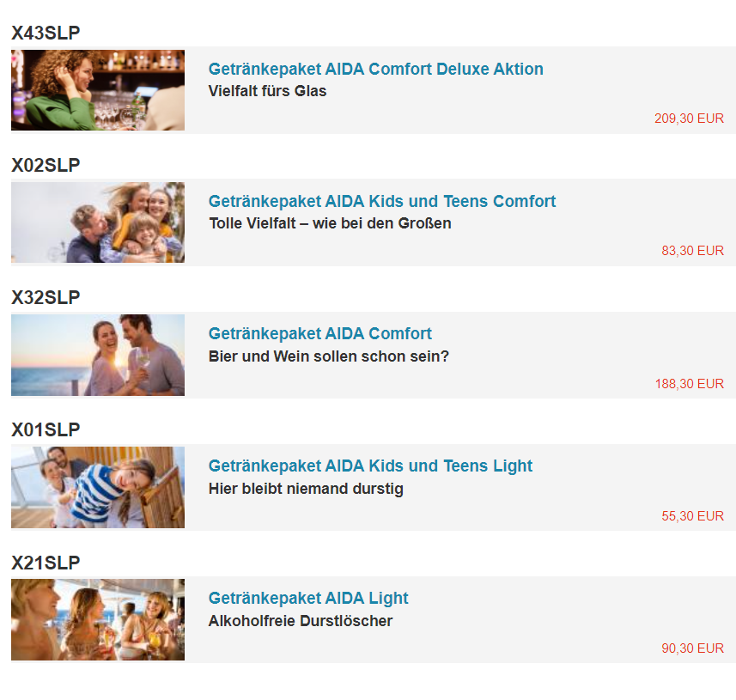Click the X43SLP package code heading
Screen dimensions: 736x700
pyautogui.click(x=46, y=33)
